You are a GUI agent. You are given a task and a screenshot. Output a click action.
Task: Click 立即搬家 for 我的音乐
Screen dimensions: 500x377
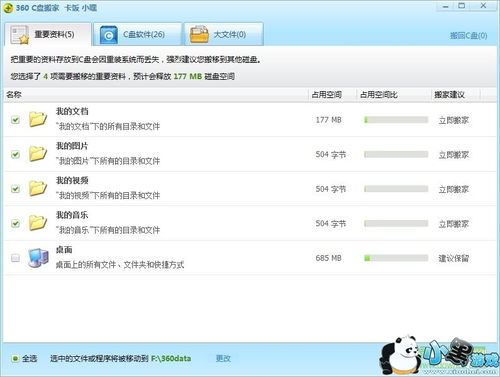(454, 224)
